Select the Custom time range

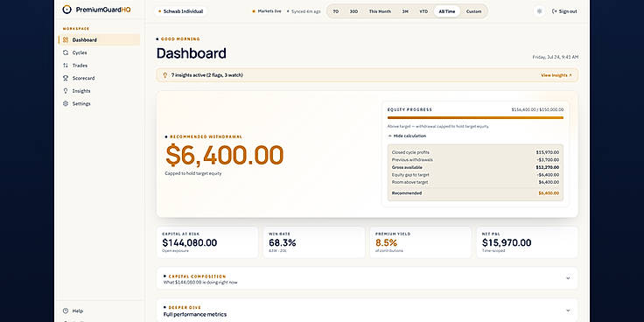(x=473, y=11)
